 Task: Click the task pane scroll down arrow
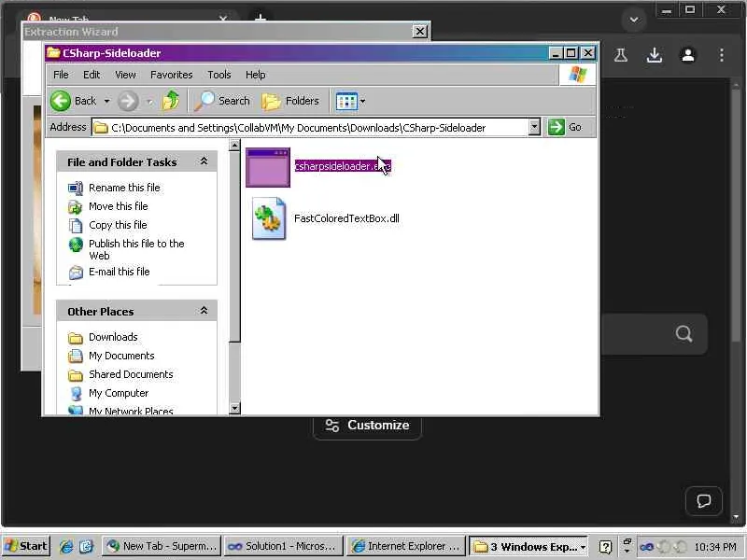(x=234, y=408)
